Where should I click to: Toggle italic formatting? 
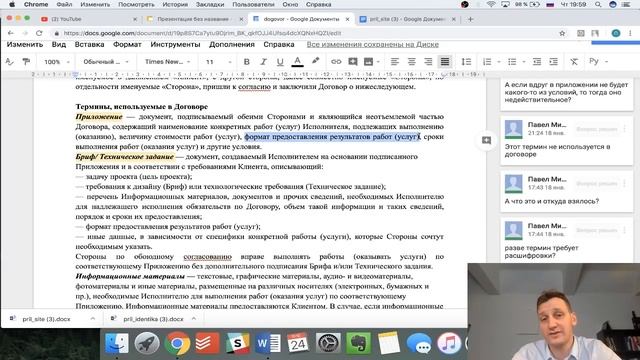(263, 62)
